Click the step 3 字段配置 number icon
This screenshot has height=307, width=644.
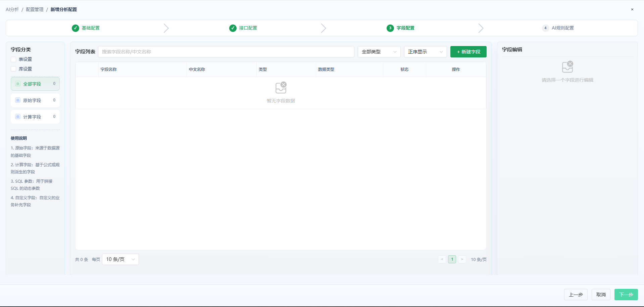(x=390, y=28)
